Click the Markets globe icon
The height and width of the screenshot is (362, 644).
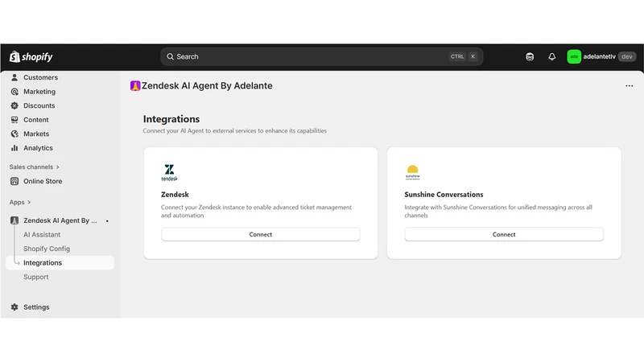(x=14, y=134)
